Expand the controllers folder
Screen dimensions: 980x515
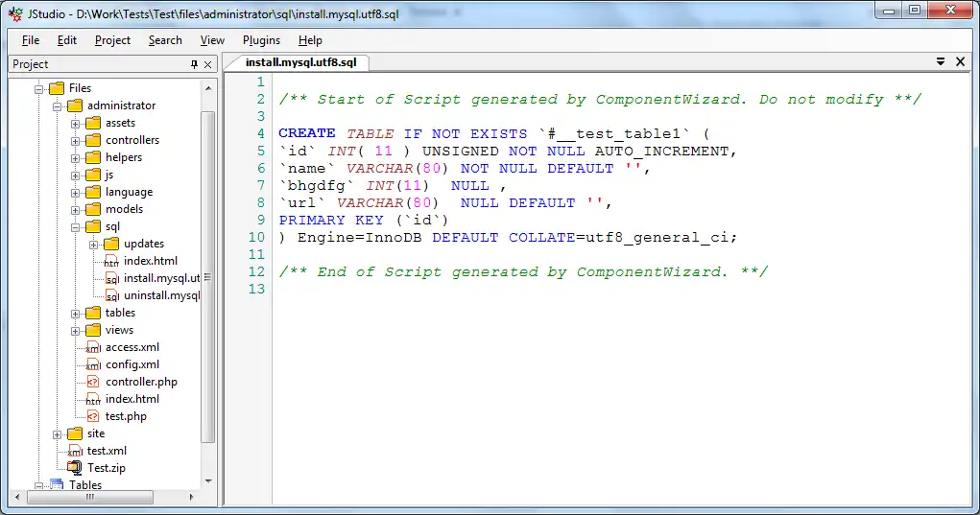tap(75, 140)
